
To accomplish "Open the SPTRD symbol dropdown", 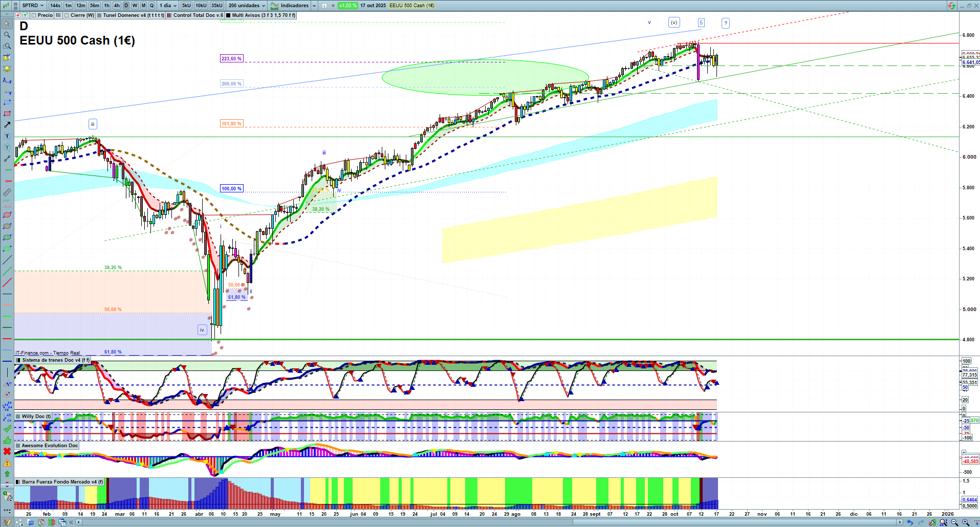I will [x=33, y=6].
